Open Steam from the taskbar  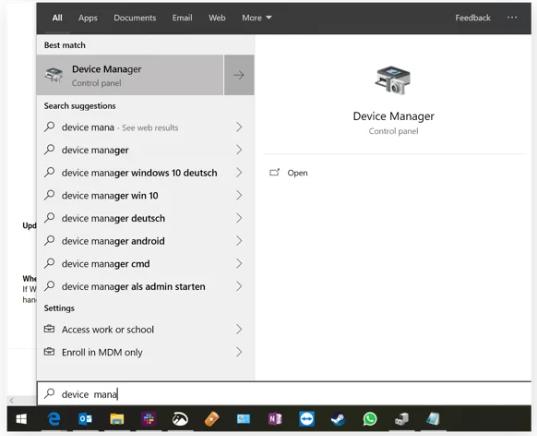(338, 419)
